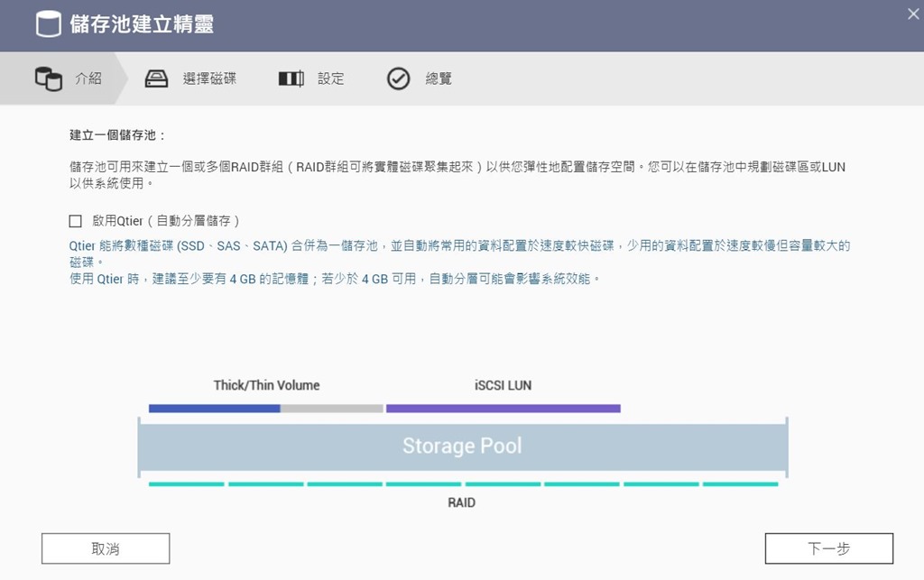The height and width of the screenshot is (580, 924).
Task: Click the 選擇磁碟 disk drive icon
Action: pyautogui.click(x=157, y=78)
